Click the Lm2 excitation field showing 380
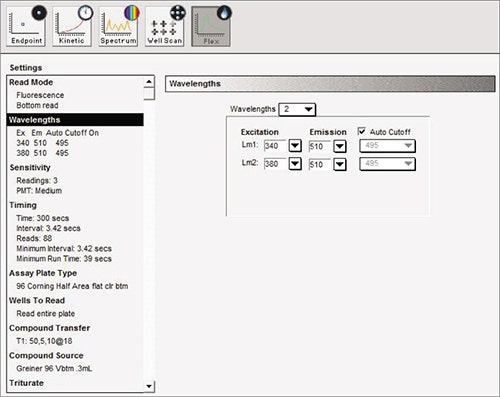Screen dimensions: 500x397 (275, 164)
